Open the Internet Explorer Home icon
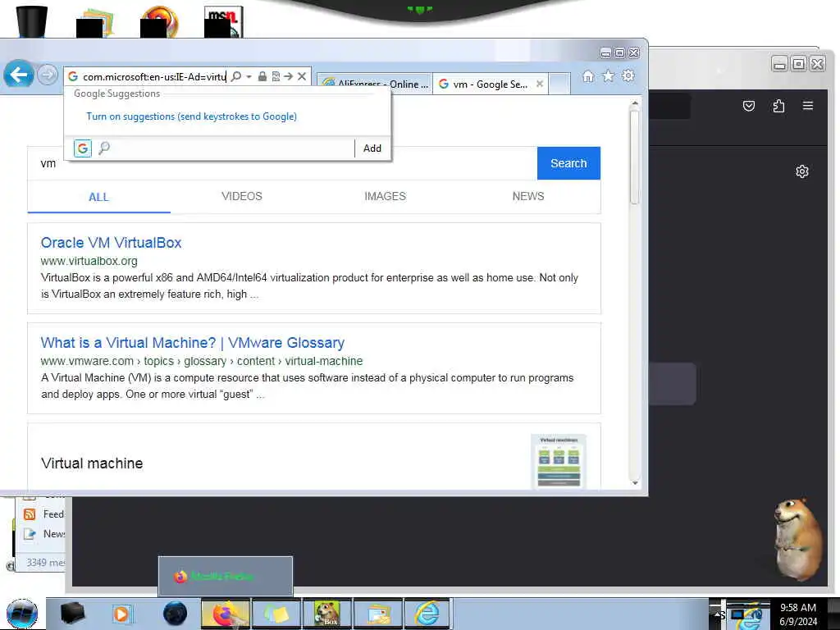This screenshot has height=630, width=840. (587, 76)
